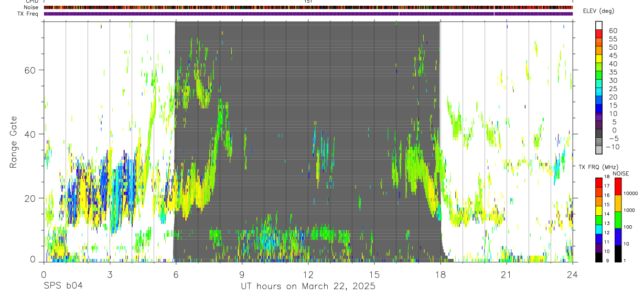Select the 6 UT hour tick label
Image resolution: width=644 pixels, height=297 pixels.
(176, 273)
